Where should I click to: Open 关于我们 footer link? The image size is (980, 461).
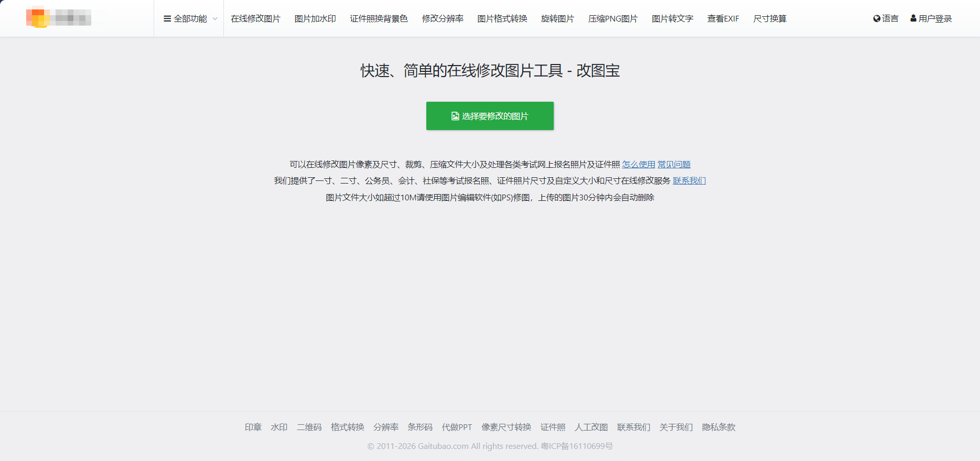point(676,427)
